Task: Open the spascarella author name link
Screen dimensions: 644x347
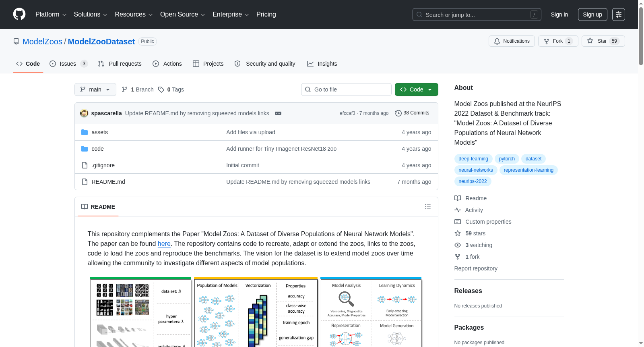Action: tap(107, 113)
